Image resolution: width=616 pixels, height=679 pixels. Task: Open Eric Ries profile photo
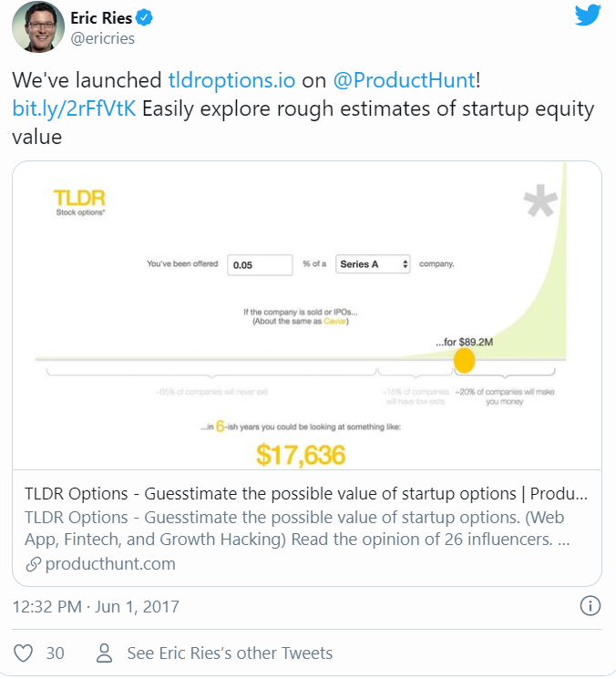point(37,26)
